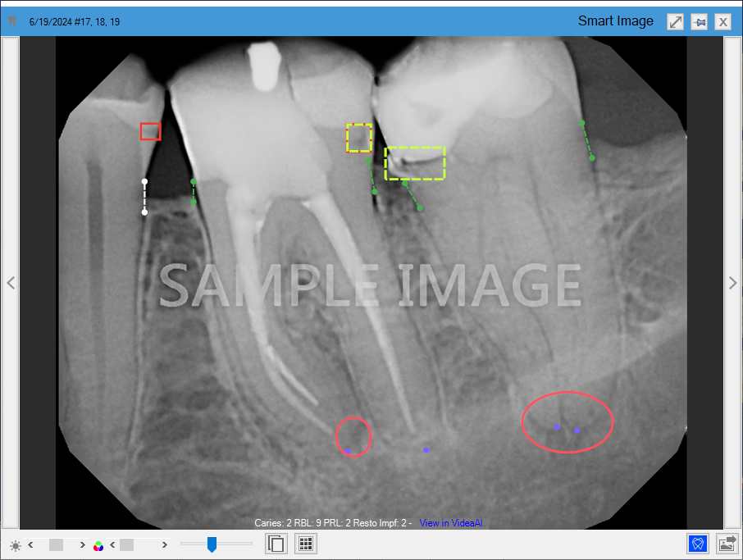Click the expand diagonal-arrow icon near Smart Image
The width and height of the screenshot is (743, 560).
tap(675, 22)
